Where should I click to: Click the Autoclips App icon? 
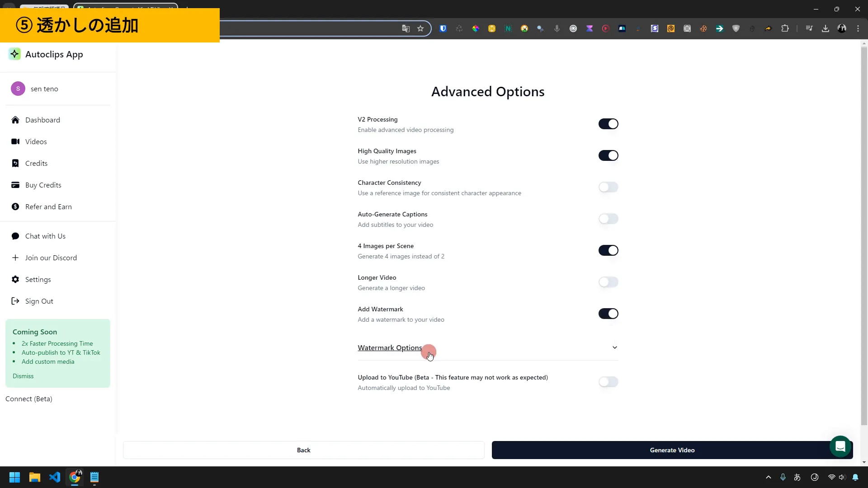point(14,54)
